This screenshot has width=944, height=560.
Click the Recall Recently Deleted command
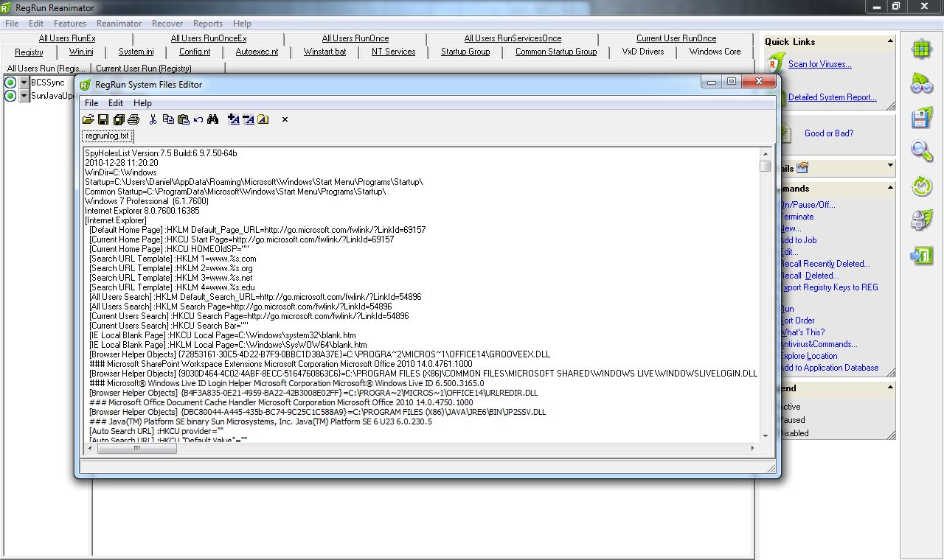(825, 264)
